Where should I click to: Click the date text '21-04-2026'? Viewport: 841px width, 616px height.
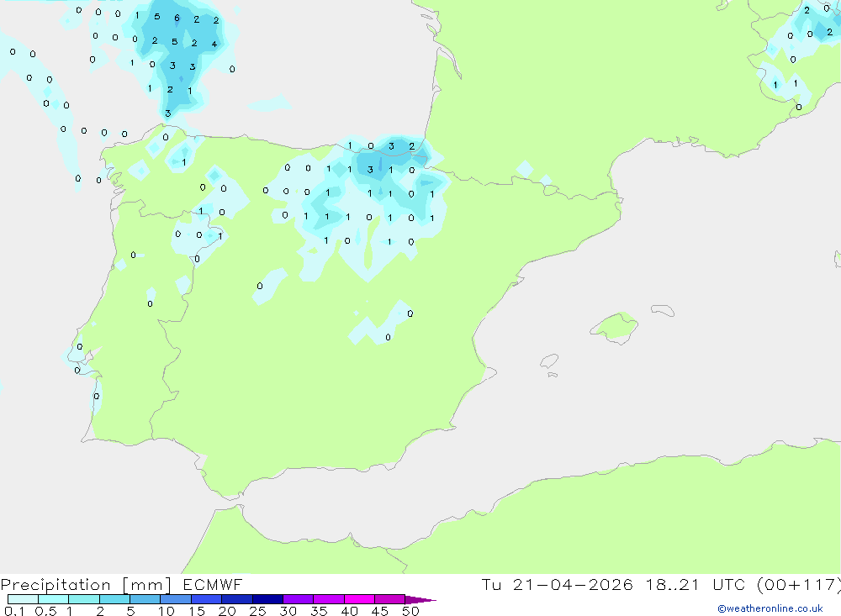[x=573, y=584]
